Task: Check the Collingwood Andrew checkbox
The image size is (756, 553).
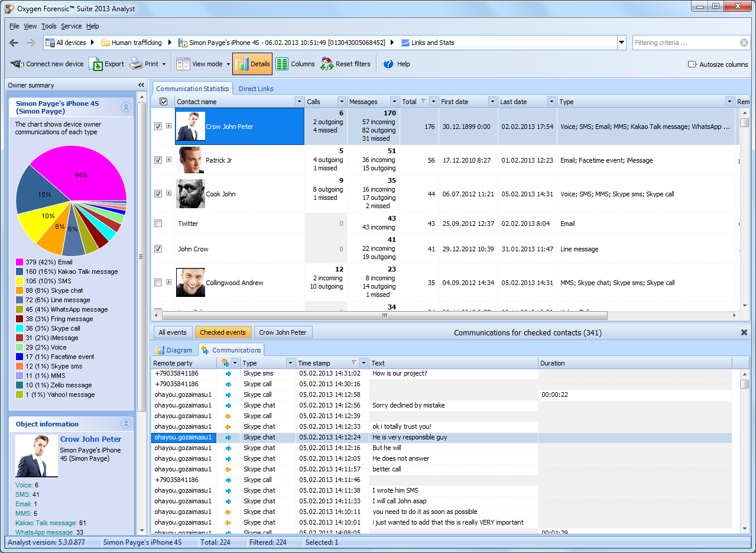Action: click(x=158, y=282)
